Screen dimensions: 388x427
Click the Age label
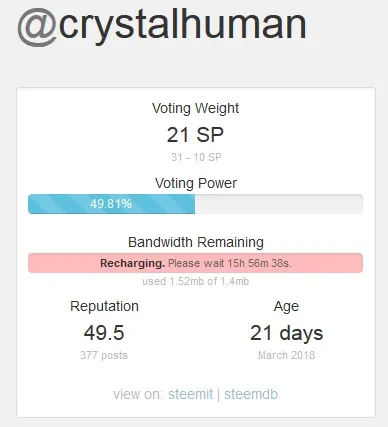pyautogui.click(x=286, y=307)
